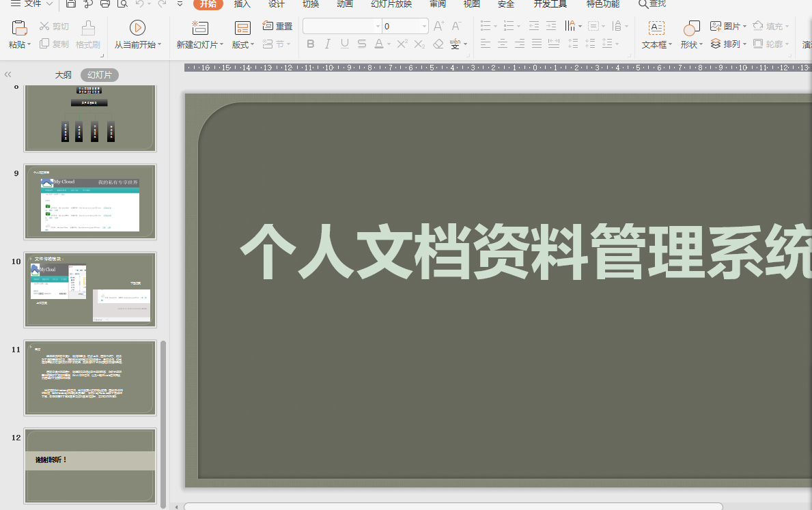Screen dimensions: 812x510
Task: Click the Print icon in quick toolbar
Action: point(104,3)
